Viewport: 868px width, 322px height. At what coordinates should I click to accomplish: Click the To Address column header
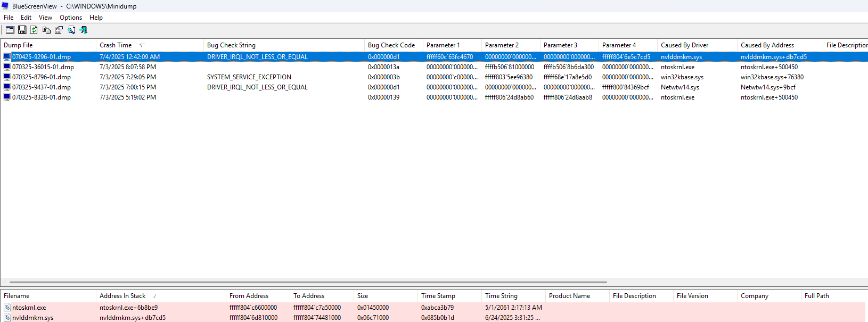click(322, 296)
